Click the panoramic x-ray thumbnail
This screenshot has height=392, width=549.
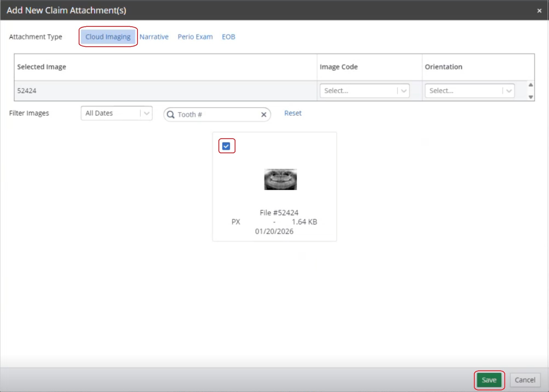(x=280, y=179)
